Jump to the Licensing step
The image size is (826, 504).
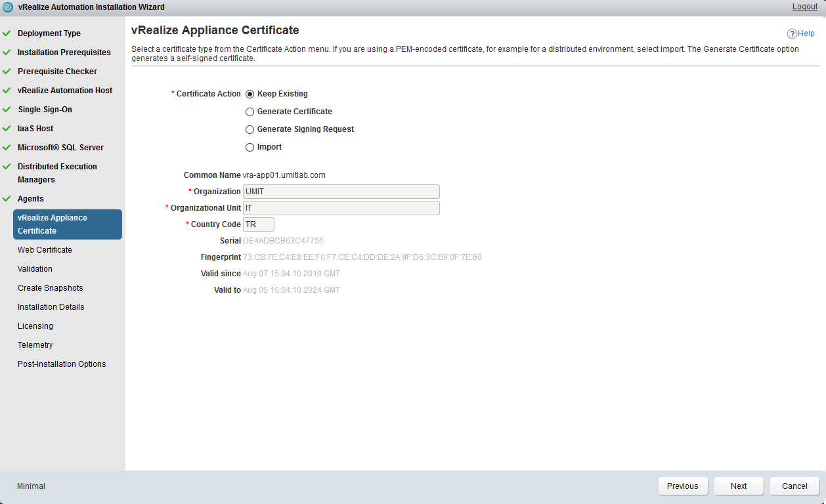coord(35,326)
